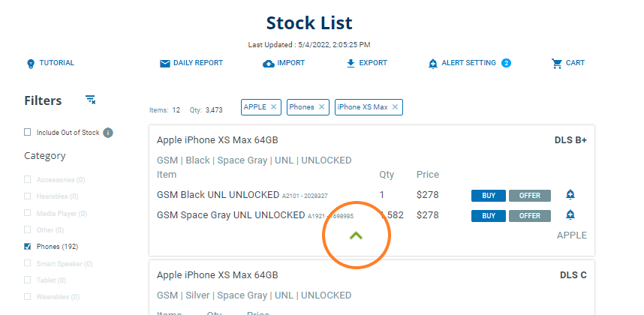Image resolution: width=644 pixels, height=315 pixels.
Task: Click the Tutorial lightbulb icon
Action: [31, 64]
